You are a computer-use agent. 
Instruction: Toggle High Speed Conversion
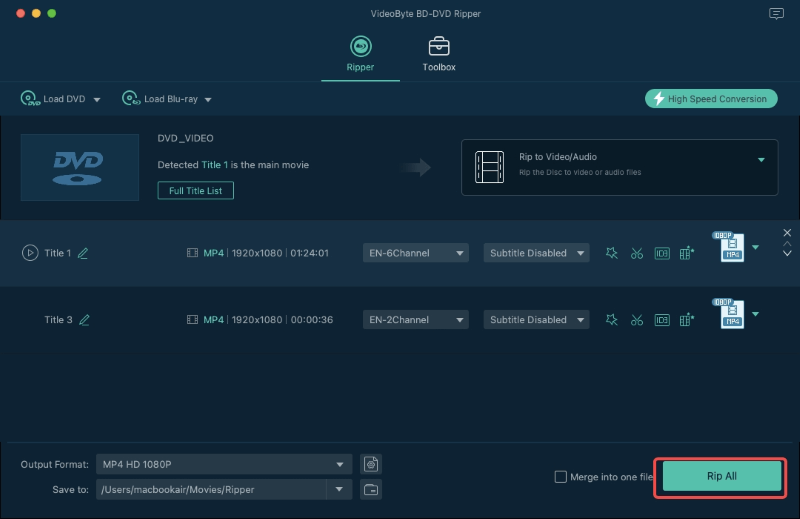tap(711, 99)
